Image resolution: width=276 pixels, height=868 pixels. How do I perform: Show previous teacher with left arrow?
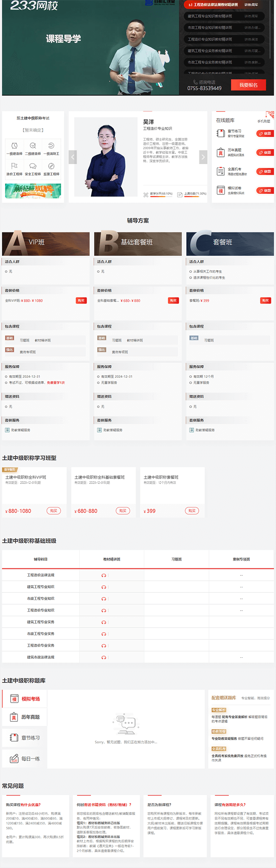(73, 157)
